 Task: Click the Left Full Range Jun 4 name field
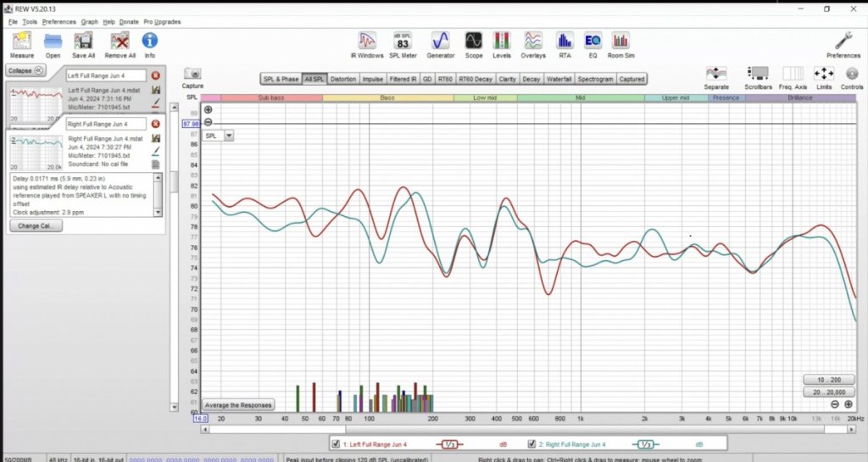pos(106,75)
